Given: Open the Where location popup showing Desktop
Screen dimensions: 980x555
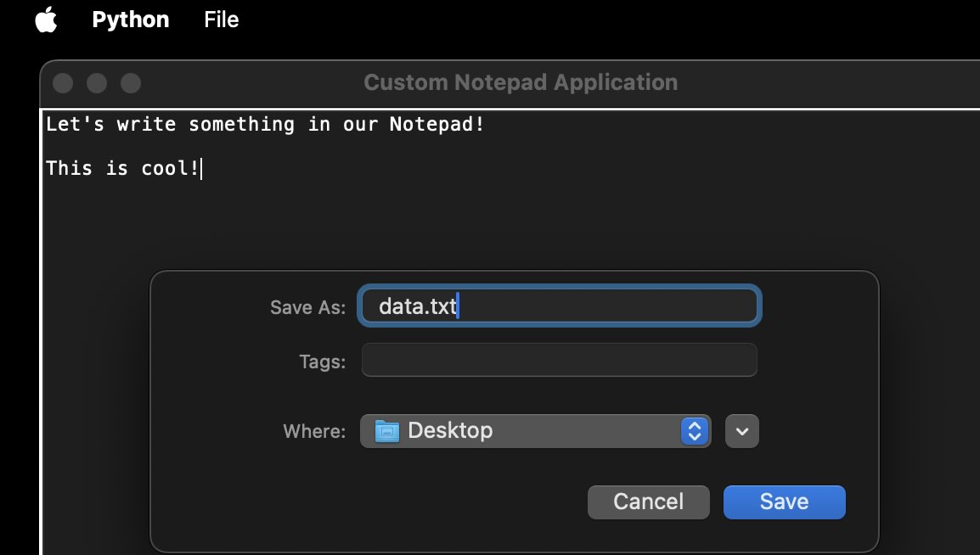Looking at the screenshot, I should (535, 431).
